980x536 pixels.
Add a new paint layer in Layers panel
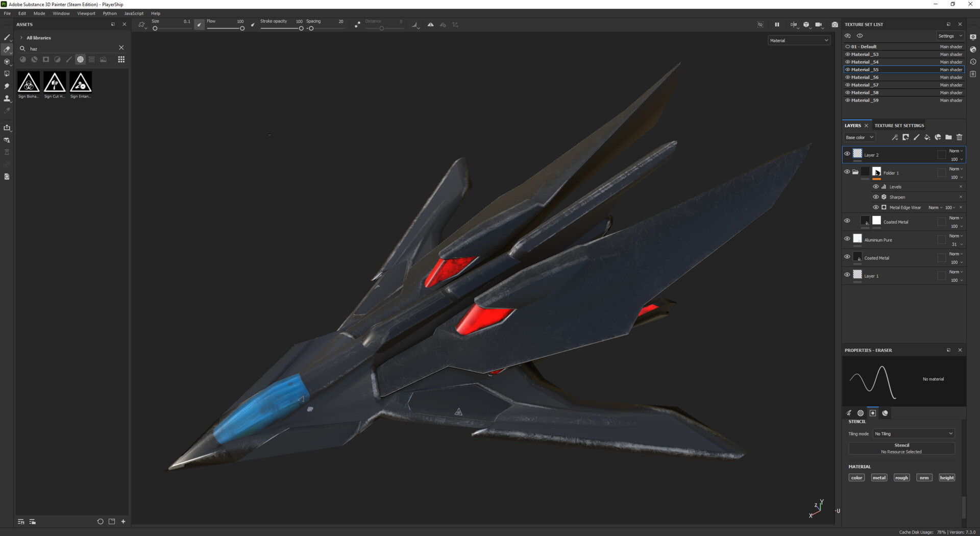[x=917, y=137]
